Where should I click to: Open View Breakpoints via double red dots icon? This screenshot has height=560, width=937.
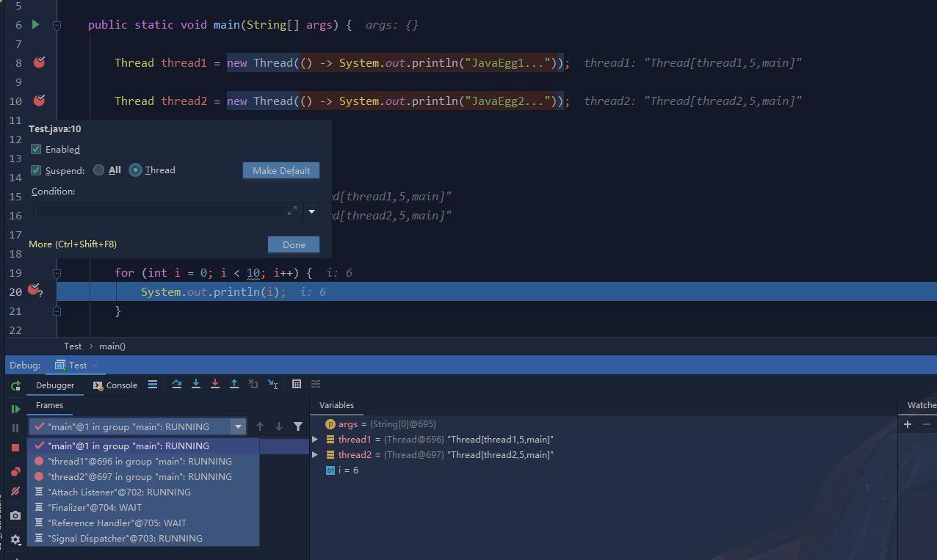click(x=15, y=472)
